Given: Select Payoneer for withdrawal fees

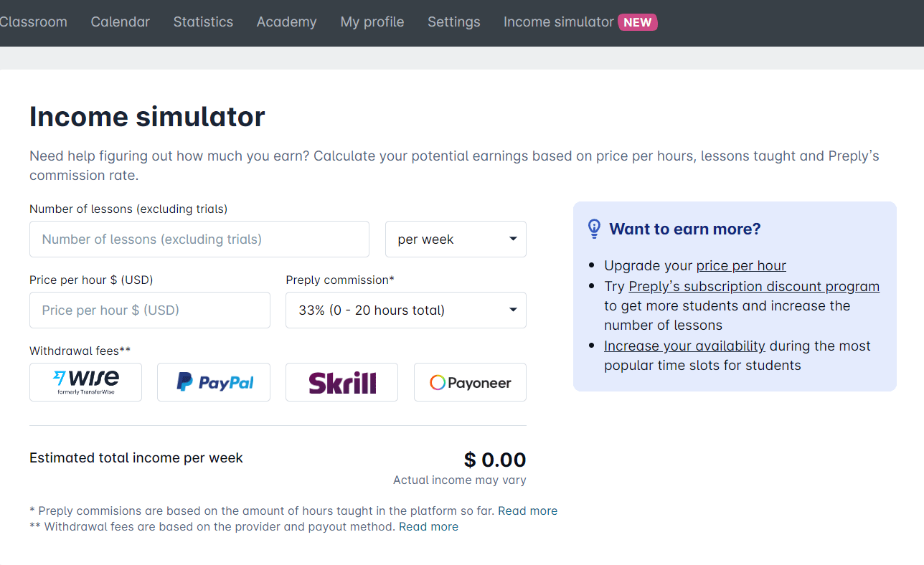Looking at the screenshot, I should pyautogui.click(x=470, y=382).
